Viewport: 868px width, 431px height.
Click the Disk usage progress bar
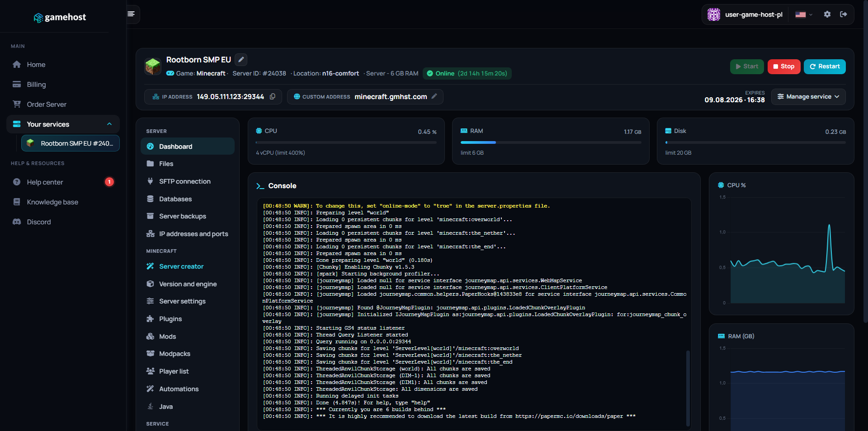click(755, 142)
